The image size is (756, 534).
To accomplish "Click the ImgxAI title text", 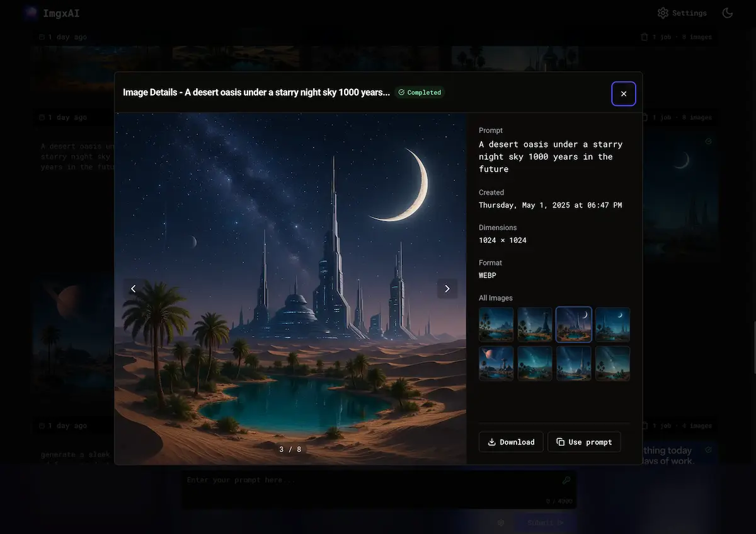I will [61, 13].
